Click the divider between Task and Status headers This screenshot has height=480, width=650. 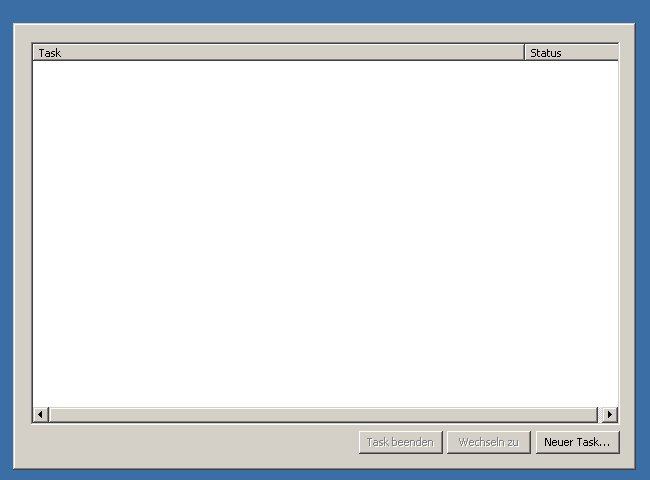coord(524,53)
